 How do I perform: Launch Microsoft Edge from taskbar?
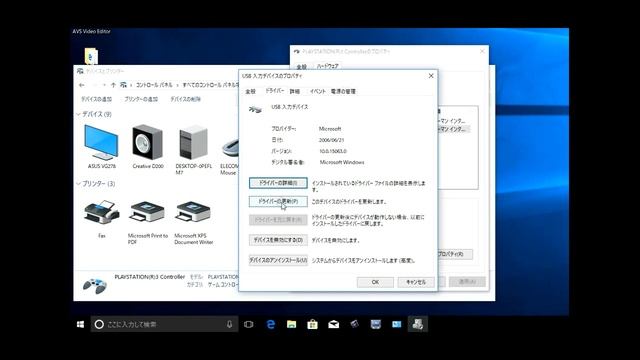pyautogui.click(x=270, y=324)
